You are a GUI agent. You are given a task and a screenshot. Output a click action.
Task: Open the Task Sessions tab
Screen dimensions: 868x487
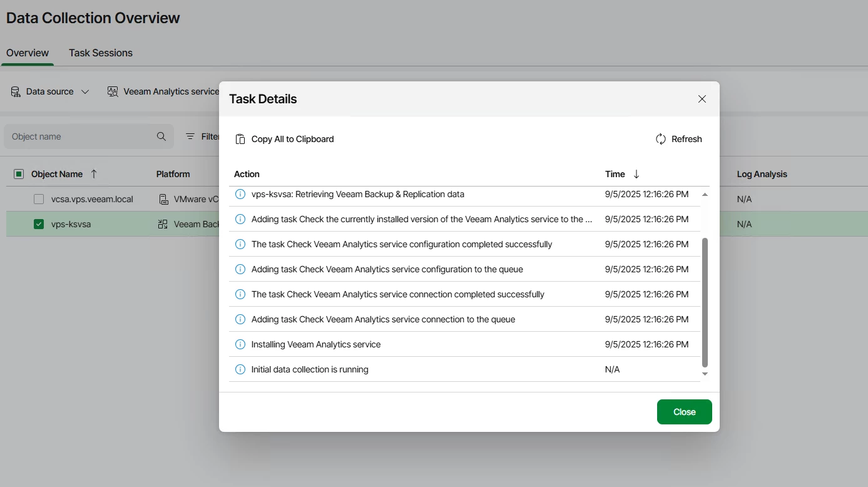click(101, 53)
